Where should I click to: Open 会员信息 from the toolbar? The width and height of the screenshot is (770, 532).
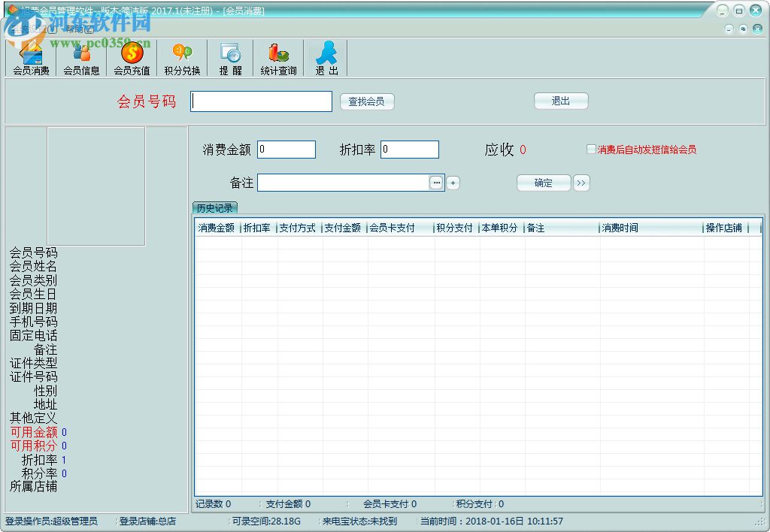(80, 57)
